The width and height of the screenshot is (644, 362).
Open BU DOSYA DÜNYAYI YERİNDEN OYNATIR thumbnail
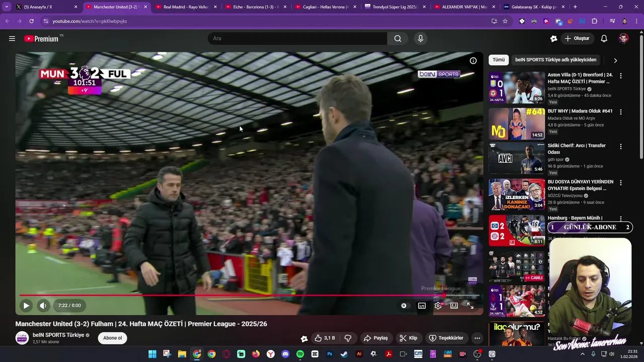pyautogui.click(x=517, y=195)
